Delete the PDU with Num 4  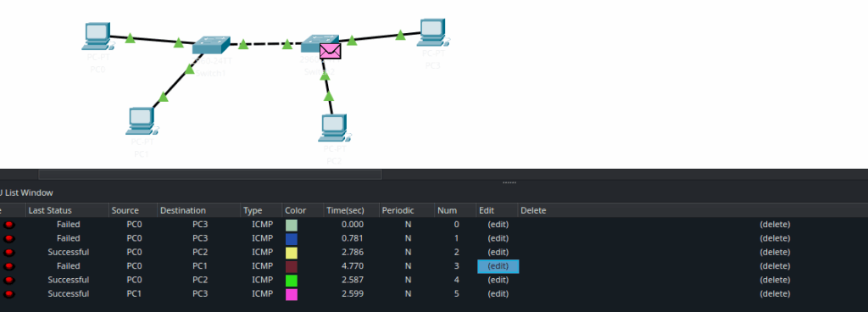775,280
